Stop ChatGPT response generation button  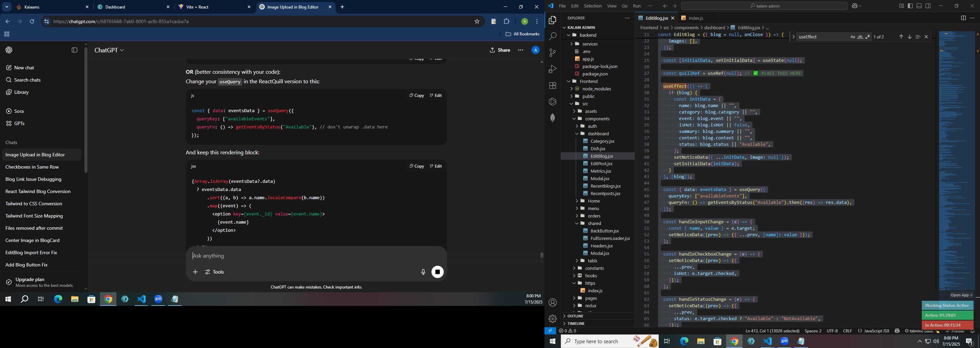click(438, 272)
